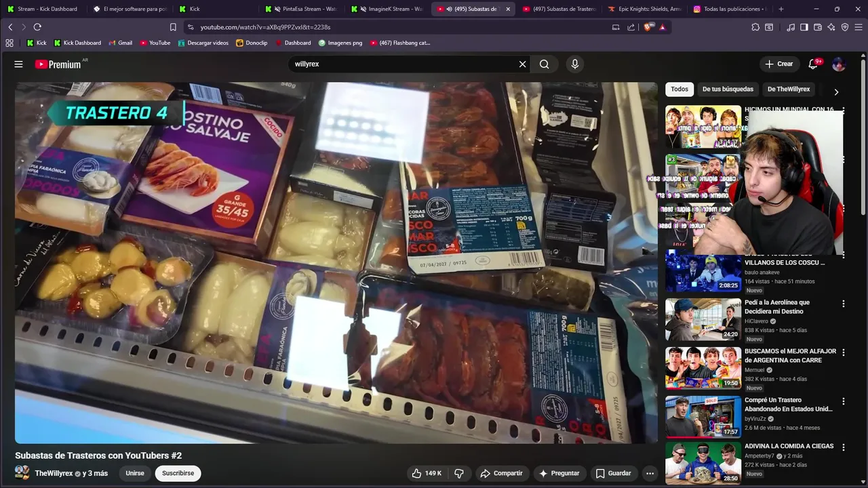Open Brave Wallet icon

(818, 27)
